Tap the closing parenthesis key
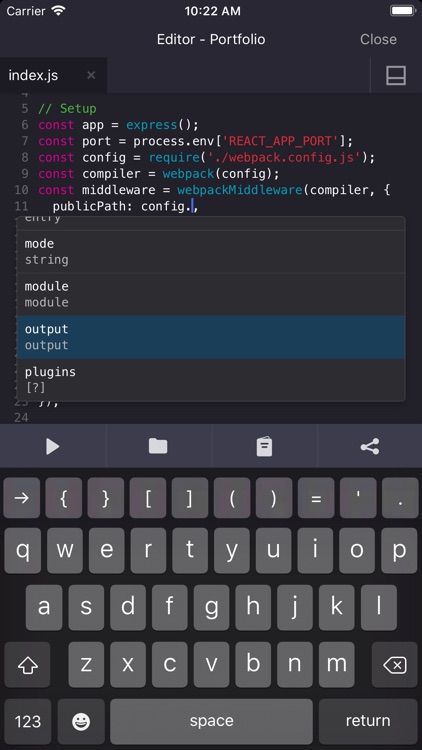422x750 pixels. (x=274, y=498)
